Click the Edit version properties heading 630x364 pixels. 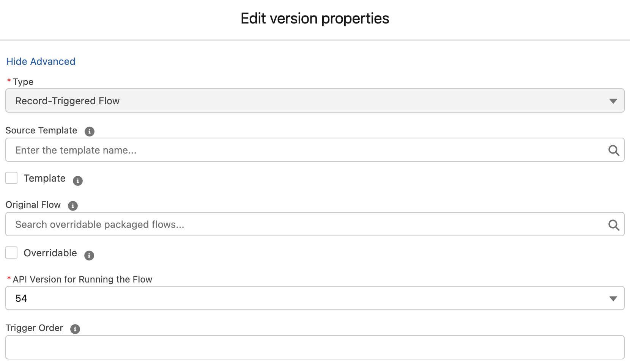(315, 19)
